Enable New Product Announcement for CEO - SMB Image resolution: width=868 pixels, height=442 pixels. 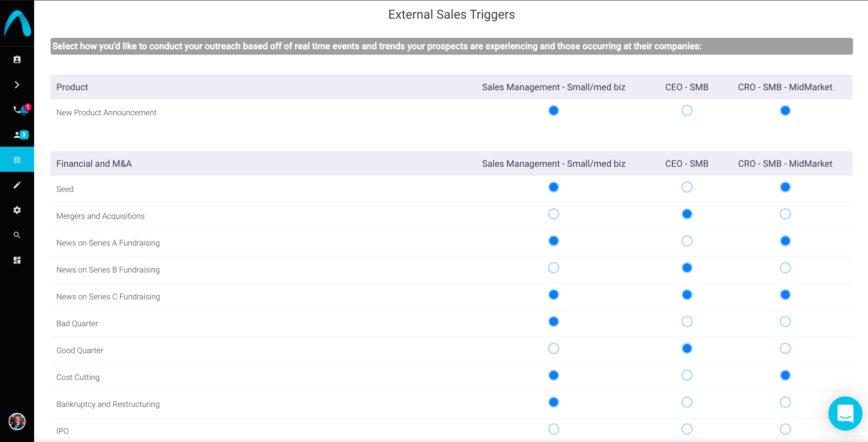[687, 111]
